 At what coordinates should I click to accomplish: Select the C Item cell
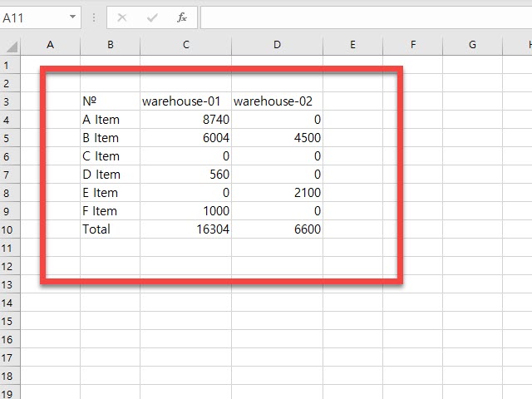click(x=111, y=156)
